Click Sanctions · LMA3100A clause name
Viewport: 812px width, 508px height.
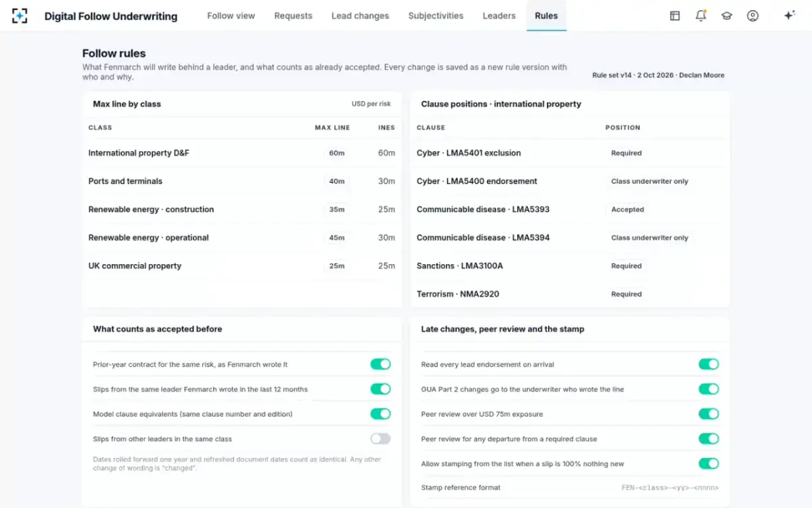point(459,266)
